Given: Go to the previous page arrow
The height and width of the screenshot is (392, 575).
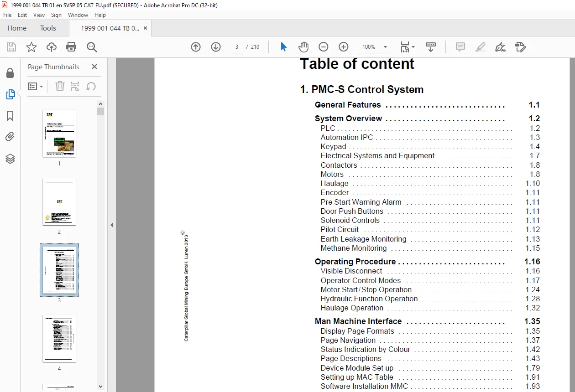Looking at the screenshot, I should tap(196, 47).
